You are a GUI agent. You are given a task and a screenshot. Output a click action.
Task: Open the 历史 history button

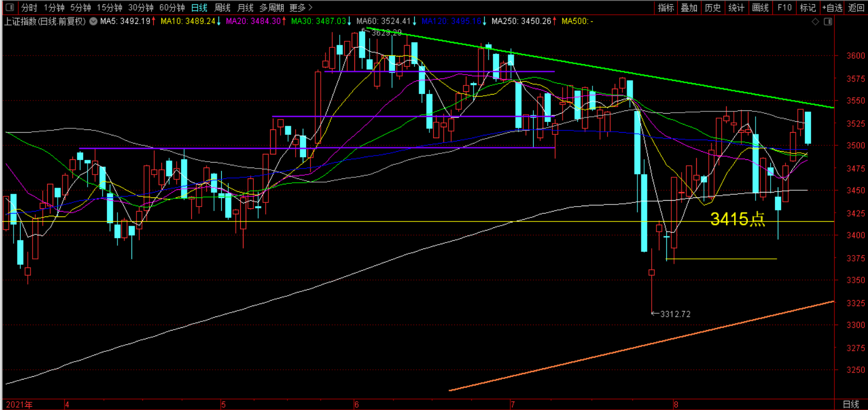[713, 8]
